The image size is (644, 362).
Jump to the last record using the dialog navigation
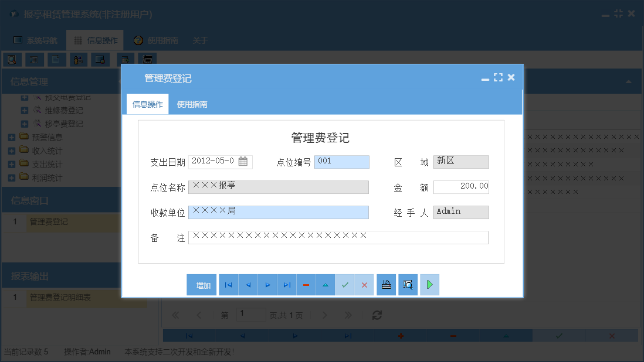(x=287, y=285)
